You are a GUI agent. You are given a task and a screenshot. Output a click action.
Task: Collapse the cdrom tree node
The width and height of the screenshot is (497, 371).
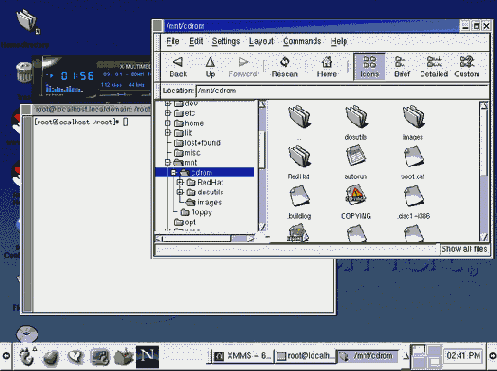click(173, 172)
